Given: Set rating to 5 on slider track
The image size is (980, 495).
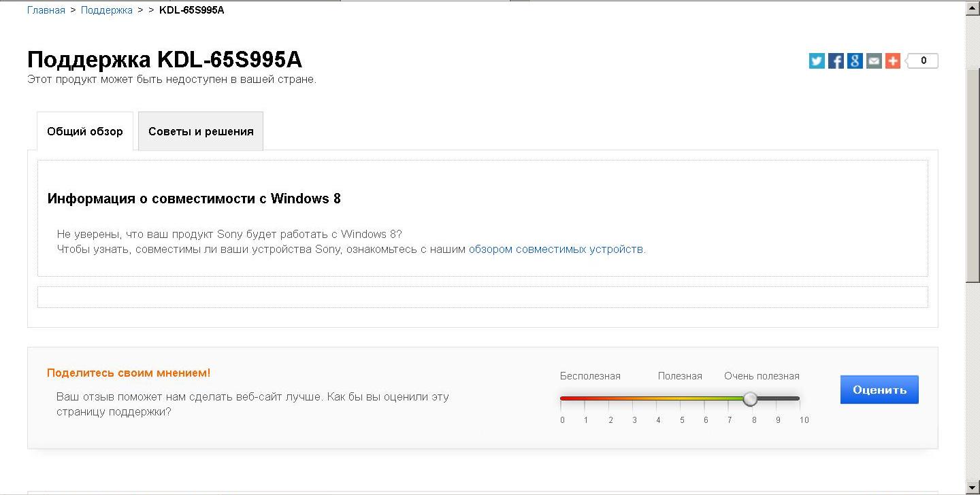Looking at the screenshot, I should (x=681, y=398).
